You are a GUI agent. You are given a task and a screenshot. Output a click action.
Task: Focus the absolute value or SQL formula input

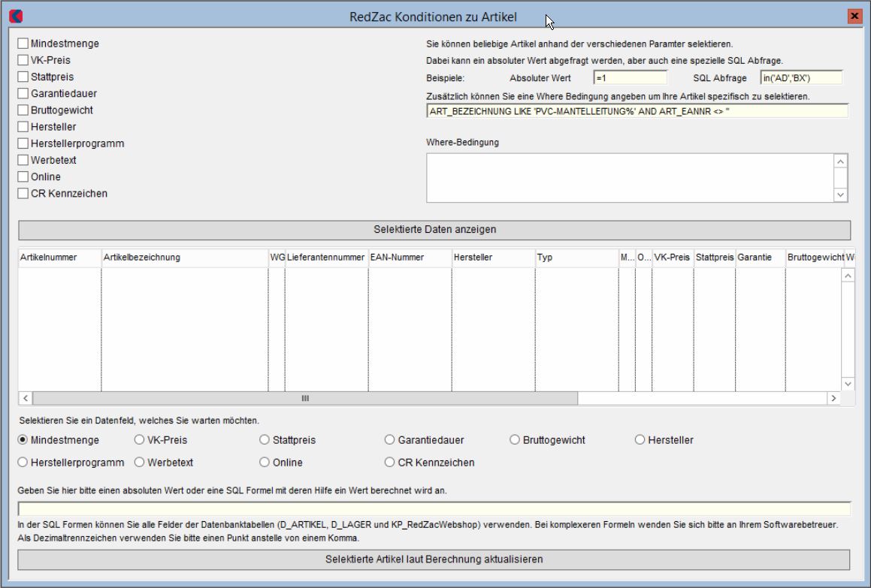tap(434, 508)
